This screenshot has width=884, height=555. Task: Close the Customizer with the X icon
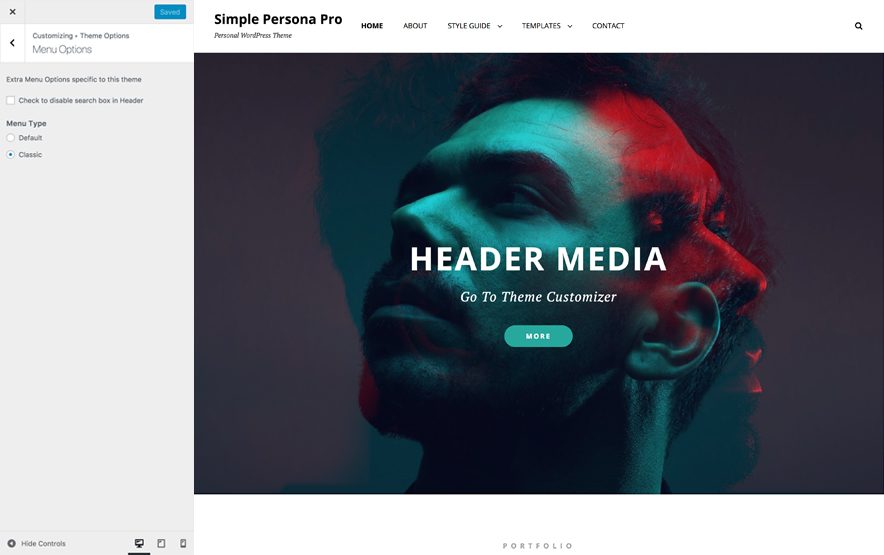(x=12, y=12)
